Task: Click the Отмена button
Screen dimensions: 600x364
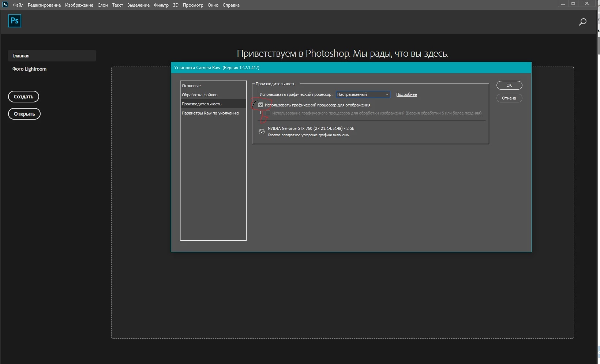Action: 509,98
